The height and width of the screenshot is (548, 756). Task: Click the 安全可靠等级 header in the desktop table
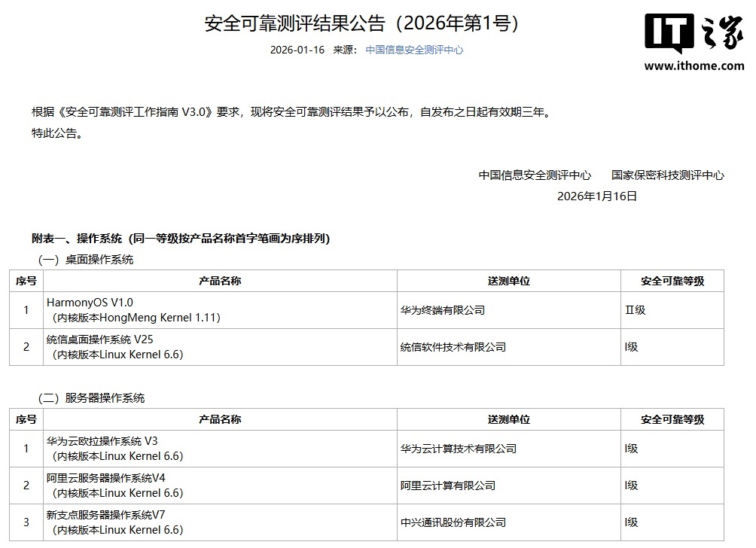click(x=672, y=281)
